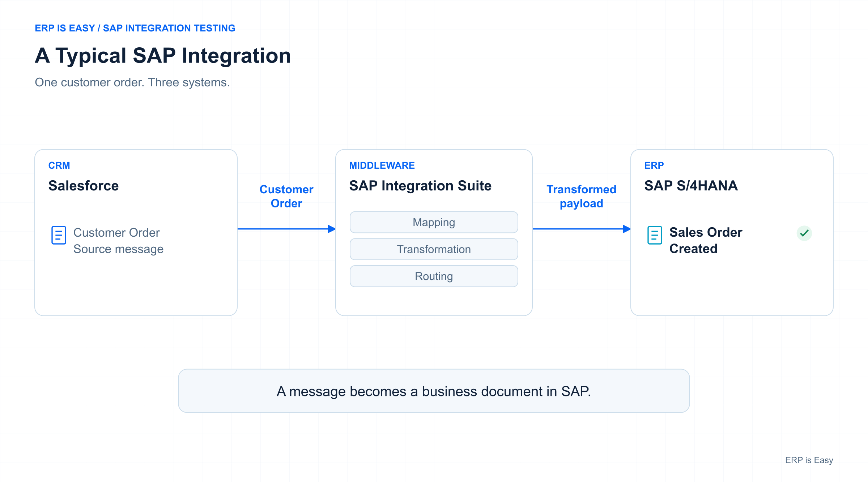Click the 'SAP S/4HANA' heading
Viewport: 868px width, 482px height.
pyautogui.click(x=691, y=186)
